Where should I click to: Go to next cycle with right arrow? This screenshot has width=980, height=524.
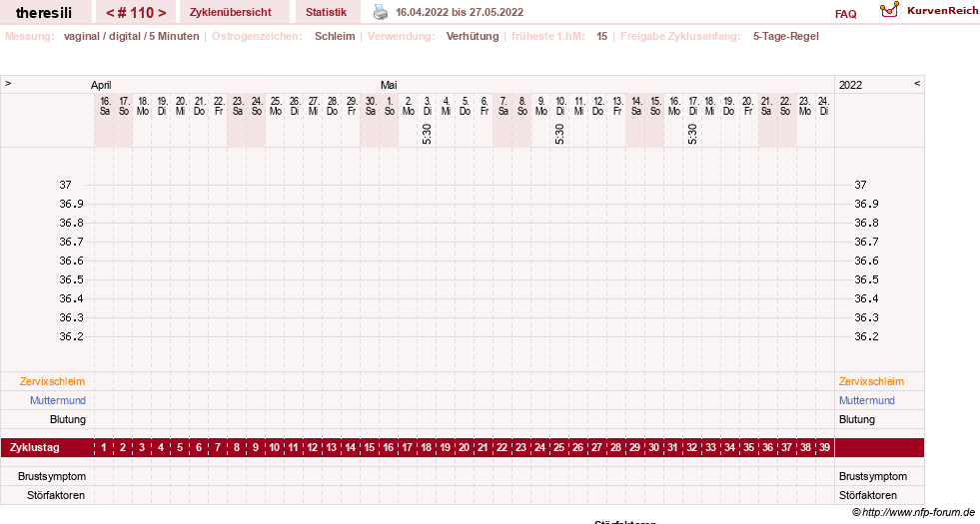162,13
